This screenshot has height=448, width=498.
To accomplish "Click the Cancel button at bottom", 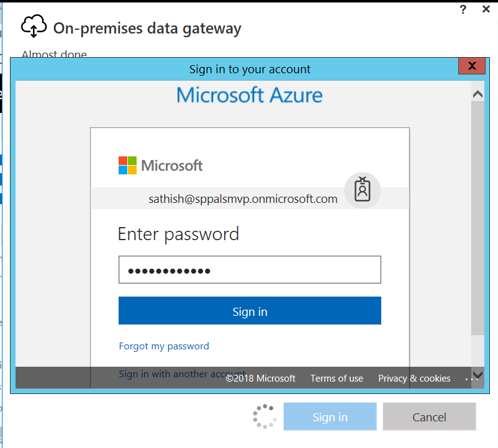I will pos(430,416).
